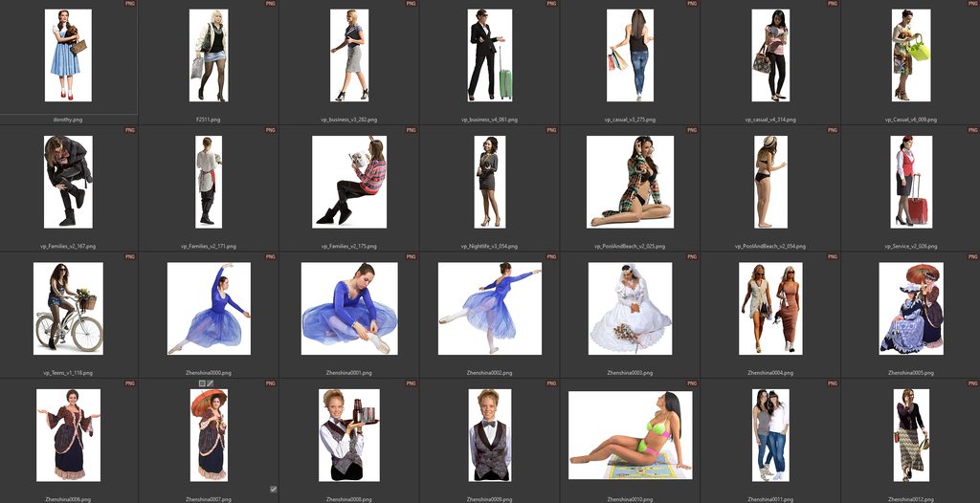
Task: Select the vp_business_v4_061 woman with green suitcase
Action: click(489, 55)
